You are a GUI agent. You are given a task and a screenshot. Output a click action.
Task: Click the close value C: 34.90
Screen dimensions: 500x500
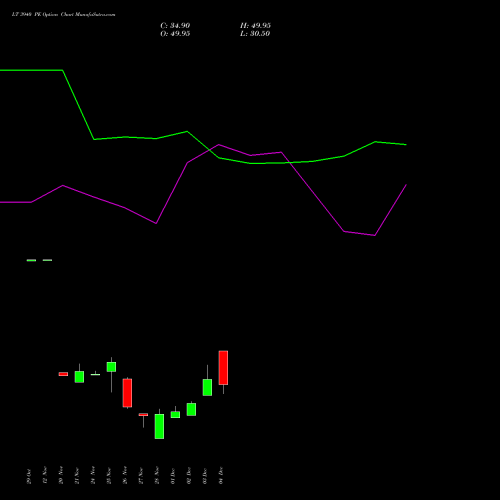(x=175, y=26)
